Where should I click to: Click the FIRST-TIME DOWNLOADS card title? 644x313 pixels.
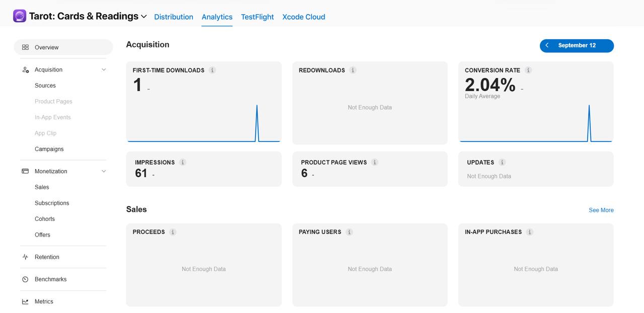(169, 70)
